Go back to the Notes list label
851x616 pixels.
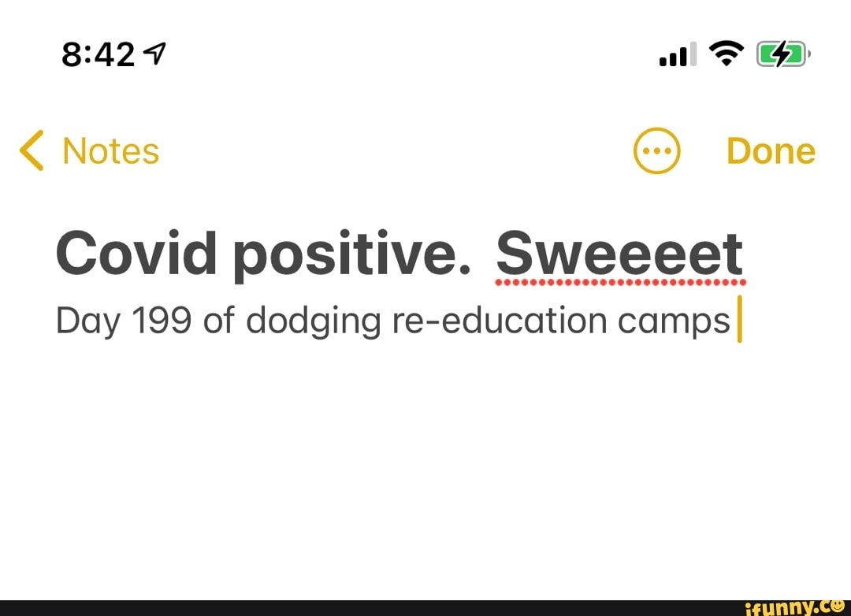pos(110,150)
